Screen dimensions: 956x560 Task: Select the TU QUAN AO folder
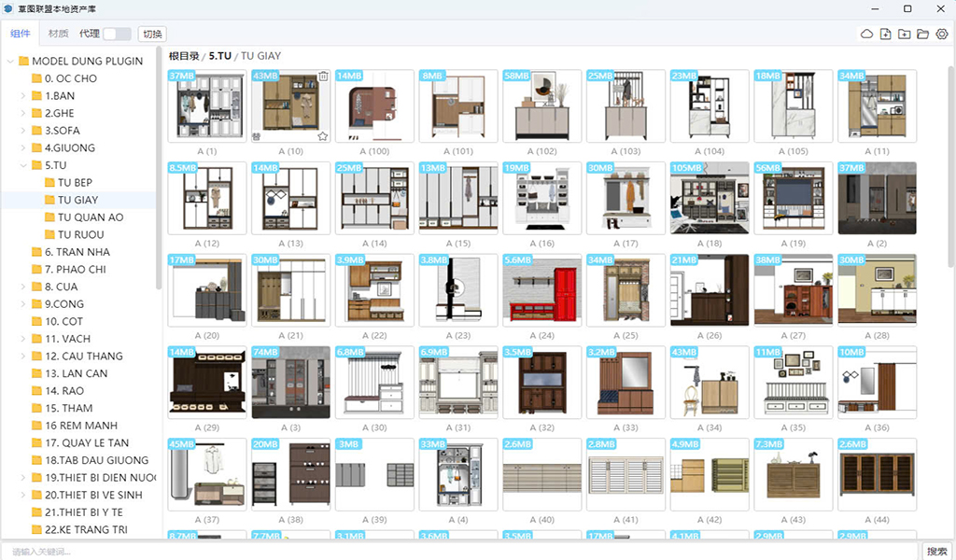point(91,217)
